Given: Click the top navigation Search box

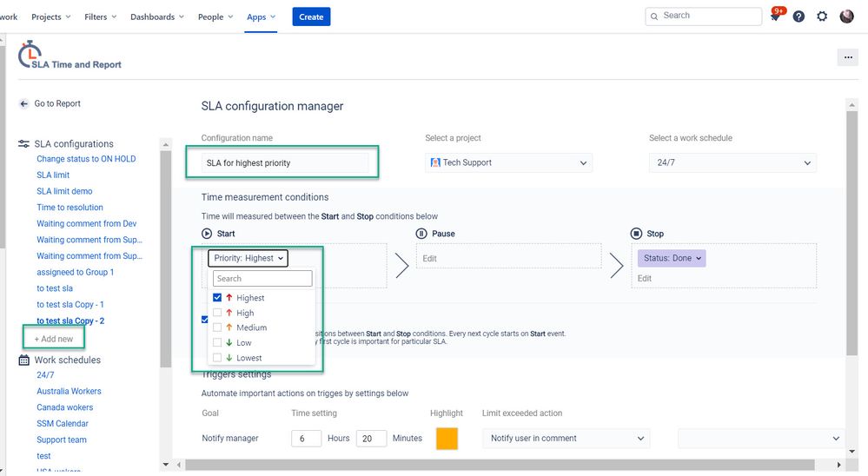Looking at the screenshot, I should (x=703, y=16).
